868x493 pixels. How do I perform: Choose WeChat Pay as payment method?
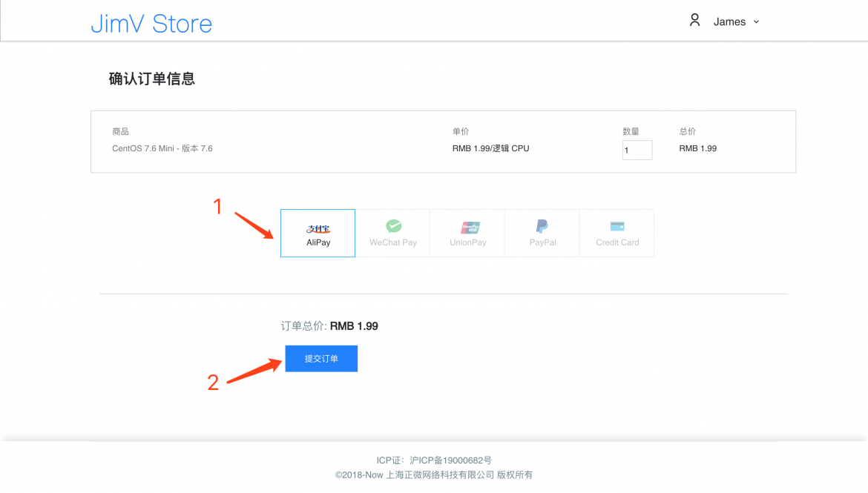(392, 233)
